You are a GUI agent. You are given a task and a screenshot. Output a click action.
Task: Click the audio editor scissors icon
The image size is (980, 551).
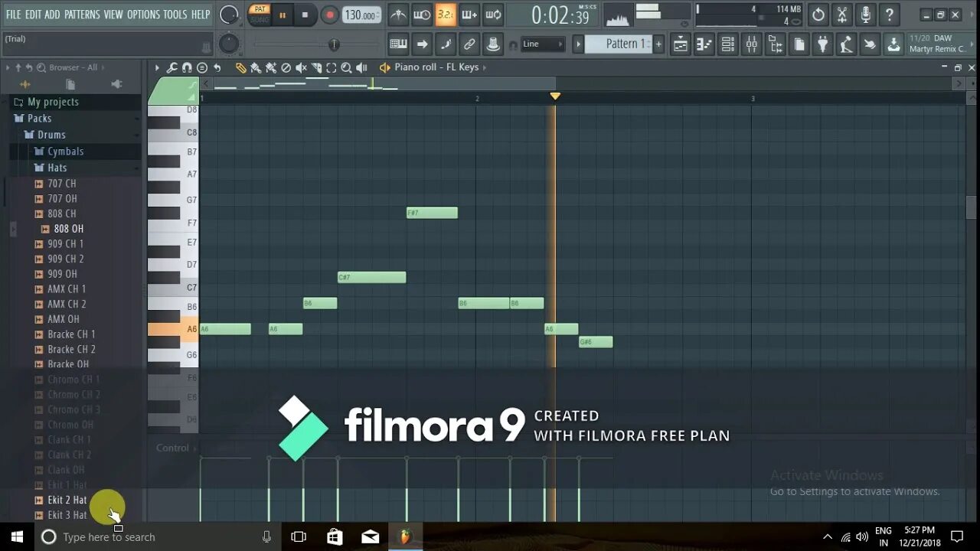(842, 15)
